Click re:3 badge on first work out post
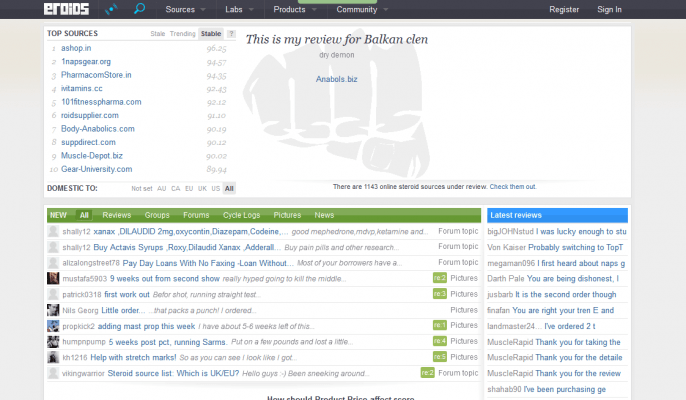This screenshot has height=400, width=686. (440, 294)
